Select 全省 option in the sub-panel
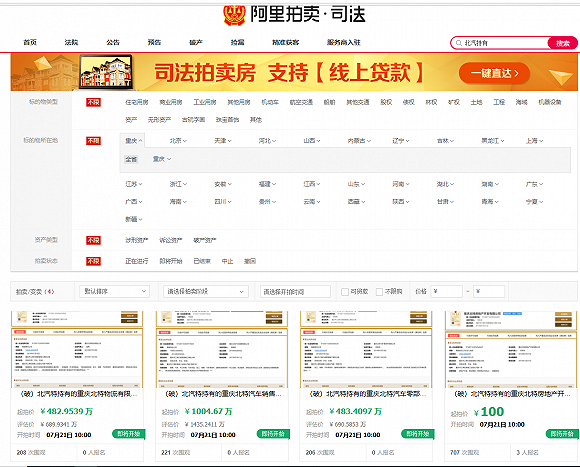580x467 pixels. 131,159
